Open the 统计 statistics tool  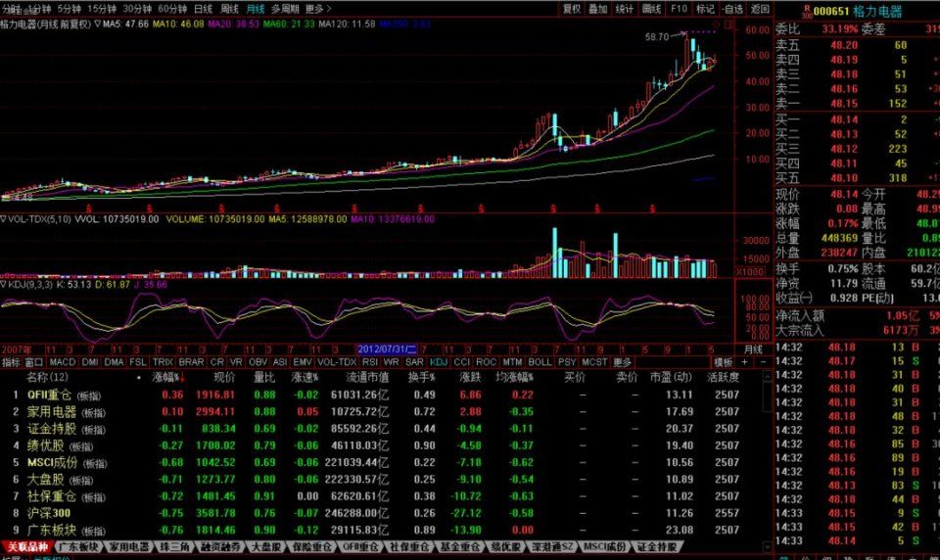pyautogui.click(x=625, y=9)
